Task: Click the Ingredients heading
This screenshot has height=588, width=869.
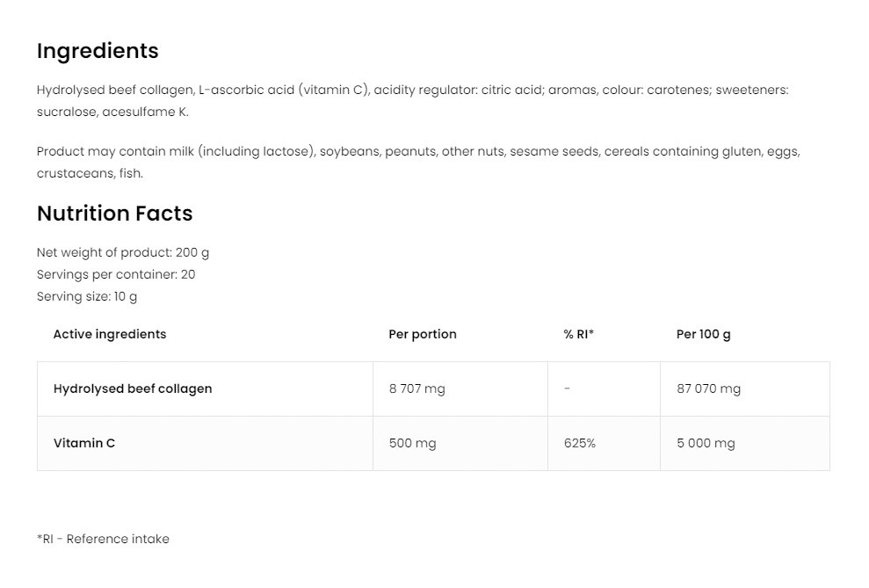Action: coord(98,51)
